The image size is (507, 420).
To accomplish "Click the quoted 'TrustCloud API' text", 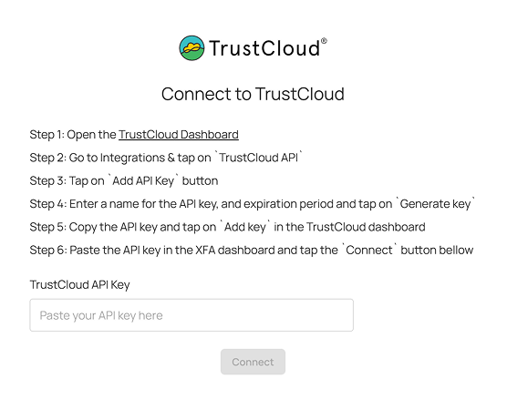I will tap(259, 158).
